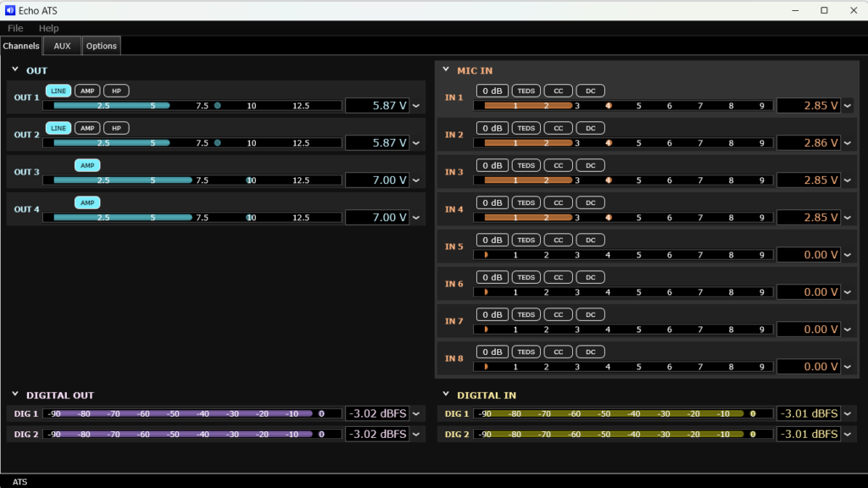This screenshot has width=868, height=488.
Task: Click the peak marker on IN 1 meter
Action: tap(608, 106)
